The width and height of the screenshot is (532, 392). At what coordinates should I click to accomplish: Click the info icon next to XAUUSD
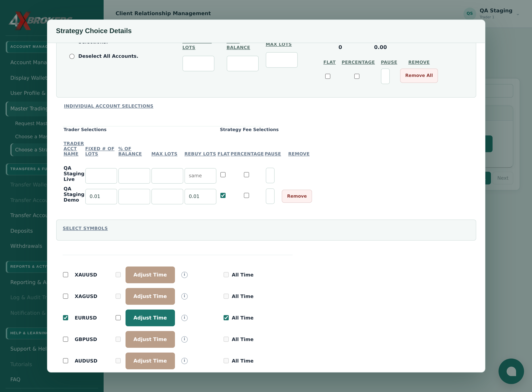pos(185,275)
